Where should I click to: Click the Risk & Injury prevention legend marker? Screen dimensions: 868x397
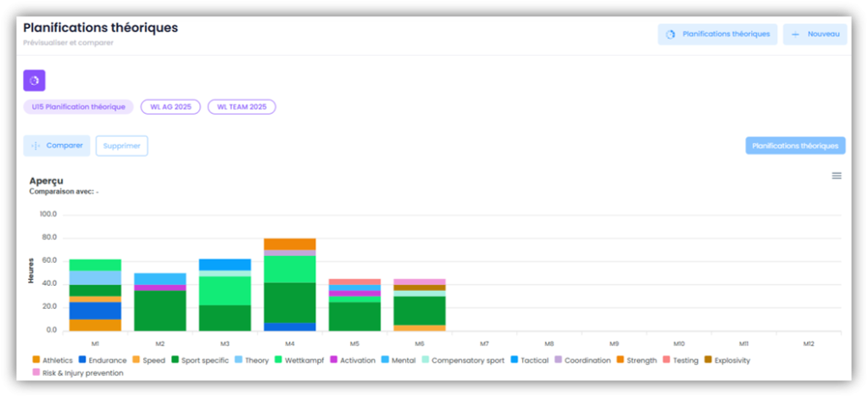(x=35, y=373)
